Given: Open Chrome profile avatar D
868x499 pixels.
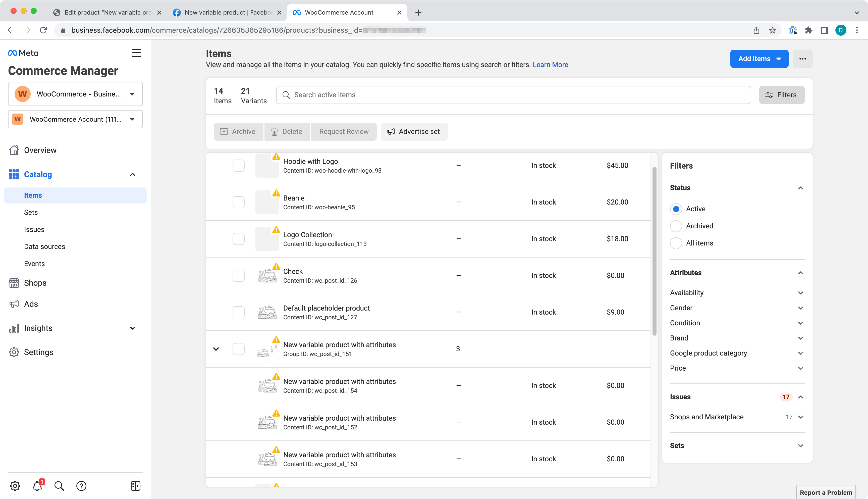Looking at the screenshot, I should (841, 30).
